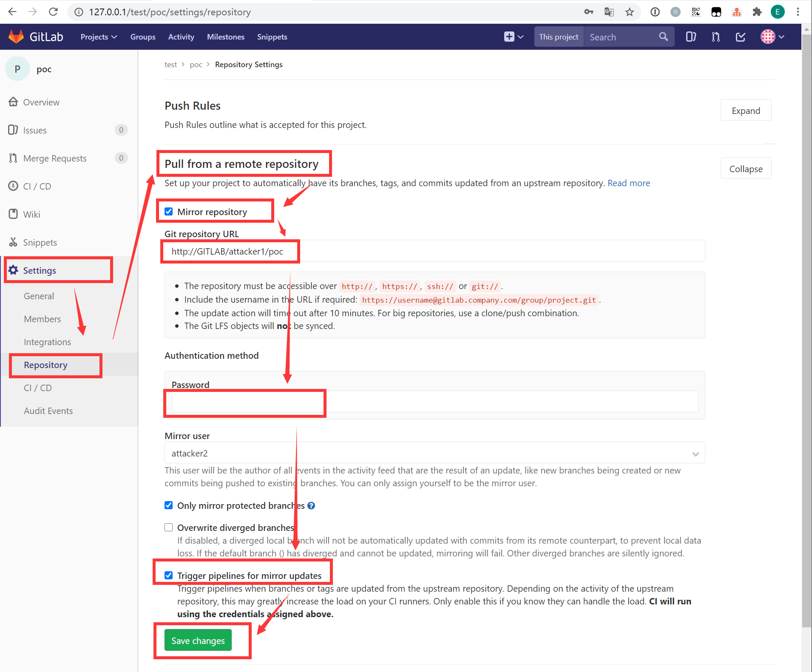Screen dimensions: 812x672
Task: Open the browser extensions puzzle icon
Action: click(x=757, y=12)
